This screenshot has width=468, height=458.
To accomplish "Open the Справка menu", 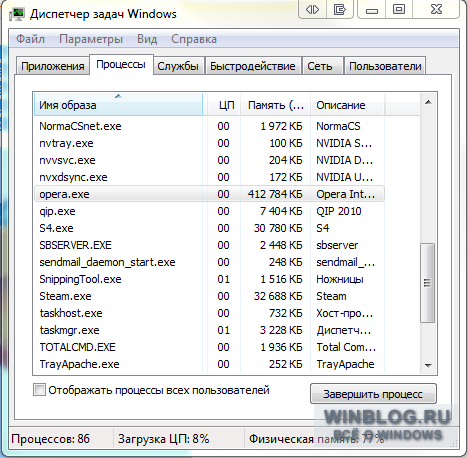I will click(x=194, y=39).
